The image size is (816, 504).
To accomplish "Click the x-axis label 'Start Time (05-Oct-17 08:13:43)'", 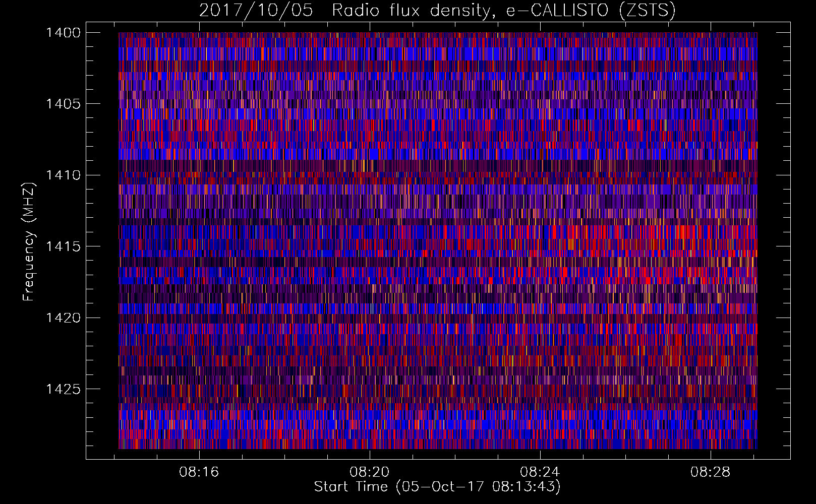I will [x=437, y=487].
